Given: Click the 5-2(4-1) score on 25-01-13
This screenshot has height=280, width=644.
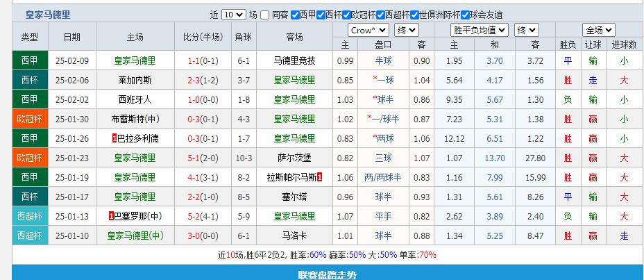Looking at the screenshot, I should tap(203, 217).
